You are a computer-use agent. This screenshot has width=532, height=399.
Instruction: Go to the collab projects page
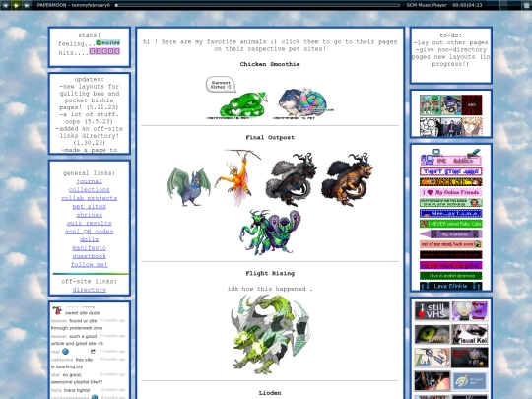click(90, 198)
